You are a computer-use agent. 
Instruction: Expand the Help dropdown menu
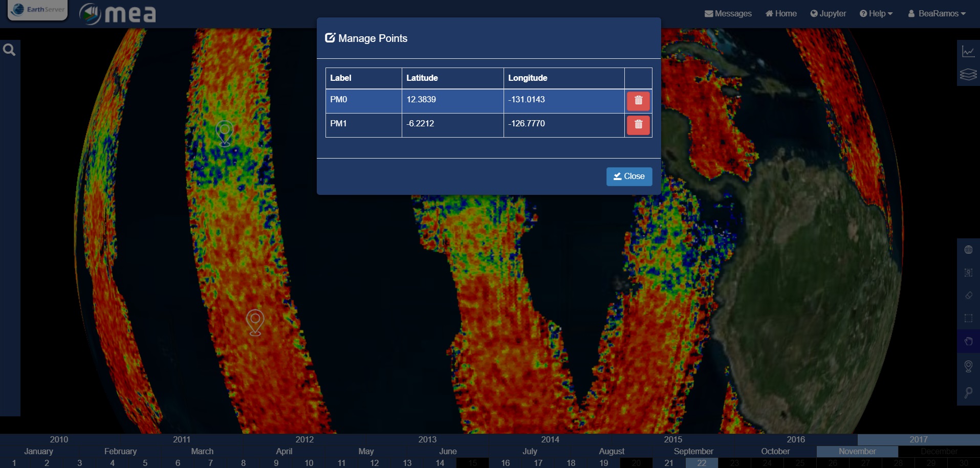(x=876, y=14)
